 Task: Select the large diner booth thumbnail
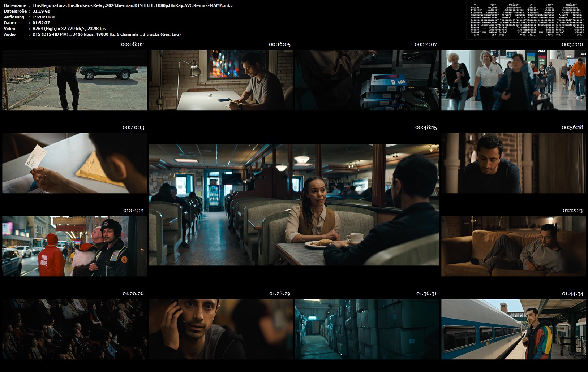[294, 205]
